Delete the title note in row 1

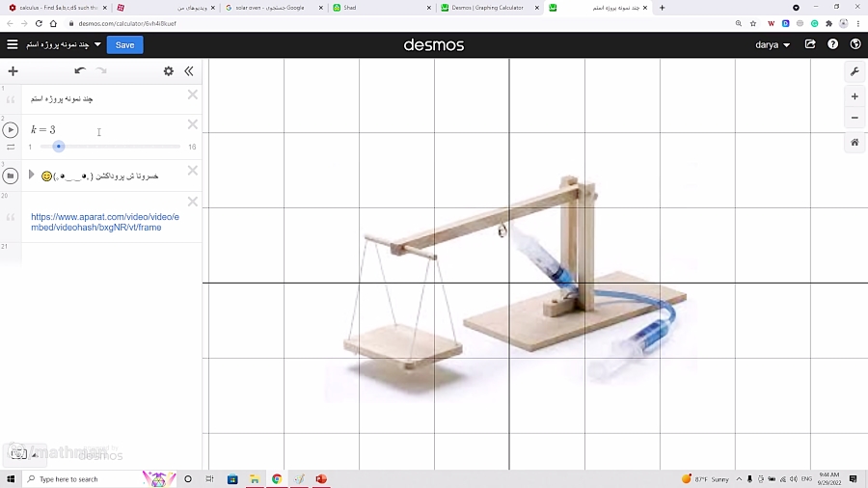coord(192,95)
